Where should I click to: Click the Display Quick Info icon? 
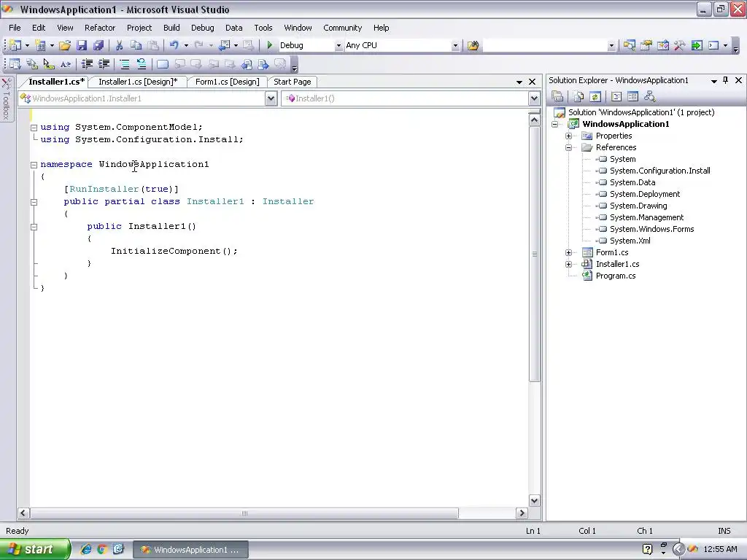49,64
